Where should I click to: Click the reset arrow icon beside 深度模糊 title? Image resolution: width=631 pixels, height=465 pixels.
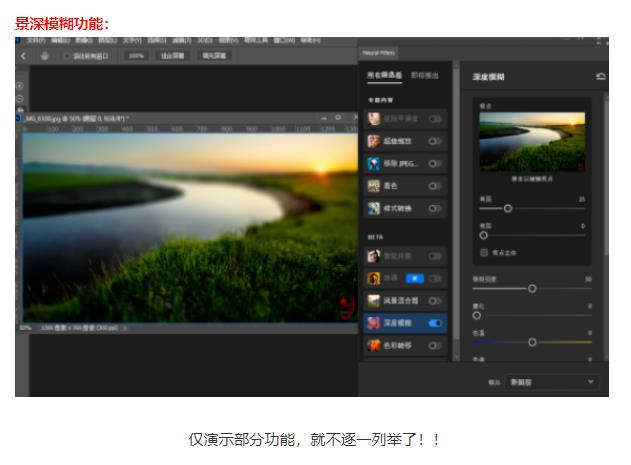pos(600,76)
